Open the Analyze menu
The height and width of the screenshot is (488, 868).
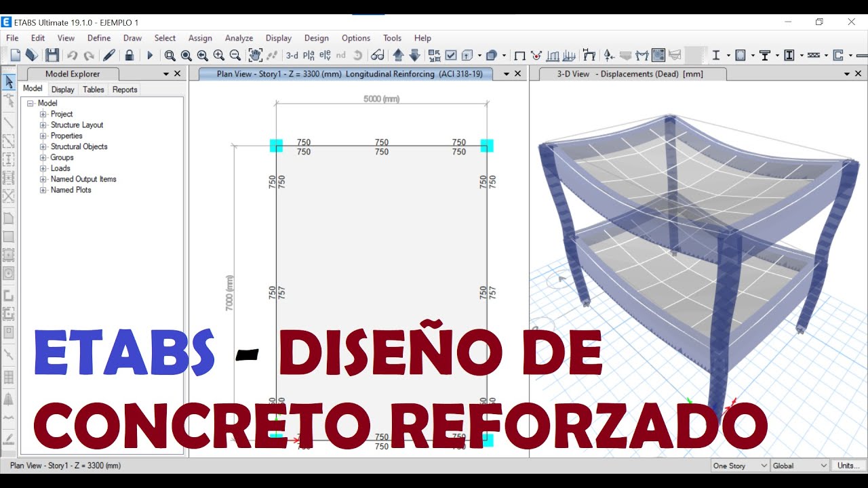point(239,38)
